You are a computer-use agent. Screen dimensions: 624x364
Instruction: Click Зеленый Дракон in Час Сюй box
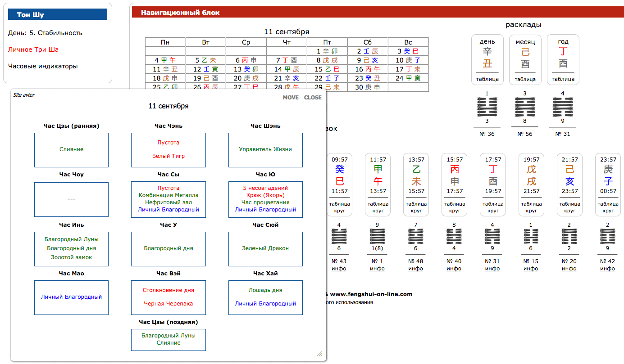click(265, 248)
